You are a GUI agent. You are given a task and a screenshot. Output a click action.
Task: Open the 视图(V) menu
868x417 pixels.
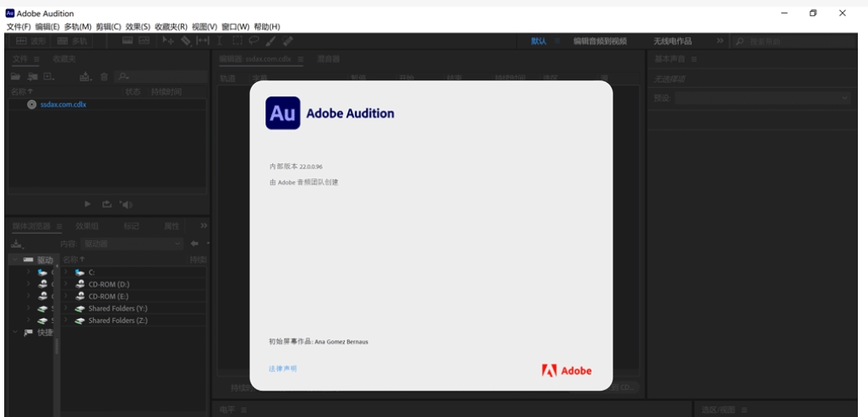click(205, 26)
